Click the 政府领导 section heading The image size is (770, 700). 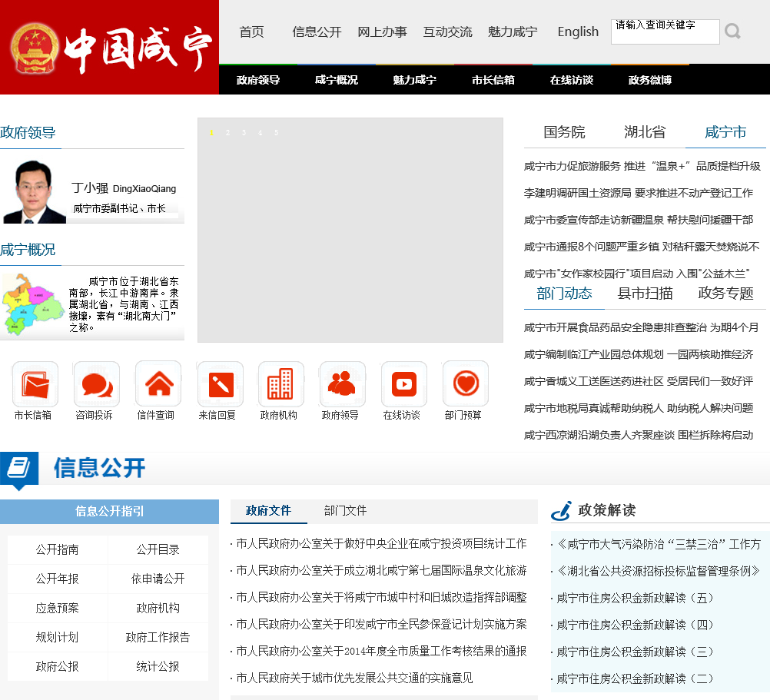point(28,132)
